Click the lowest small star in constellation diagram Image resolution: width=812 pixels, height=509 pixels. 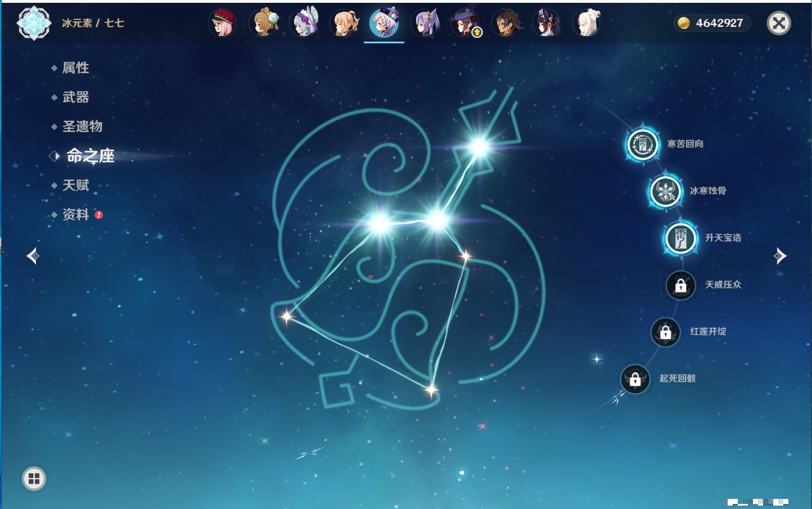[431, 389]
